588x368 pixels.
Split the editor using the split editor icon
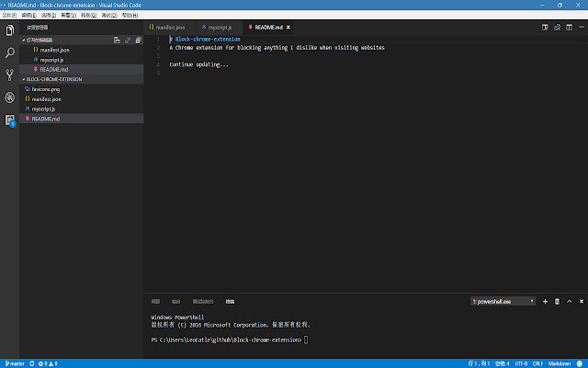570,28
